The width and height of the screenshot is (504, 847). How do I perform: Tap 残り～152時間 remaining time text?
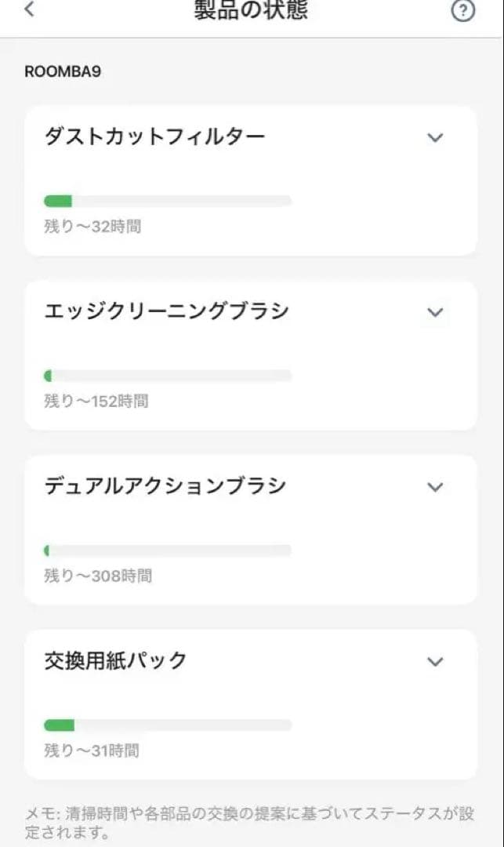pos(94,400)
